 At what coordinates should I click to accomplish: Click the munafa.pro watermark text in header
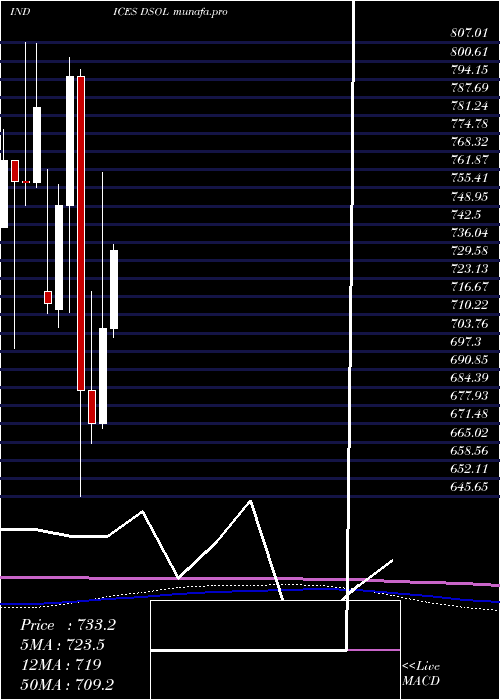click(x=200, y=12)
